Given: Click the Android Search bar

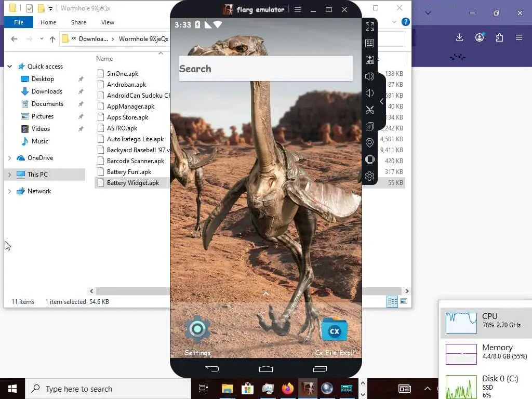Looking at the screenshot, I should tap(266, 69).
